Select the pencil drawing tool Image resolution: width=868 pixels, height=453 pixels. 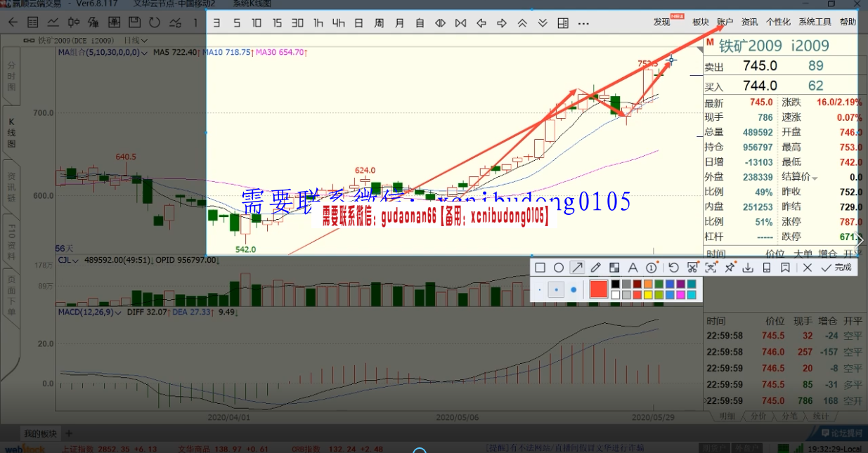(x=596, y=268)
